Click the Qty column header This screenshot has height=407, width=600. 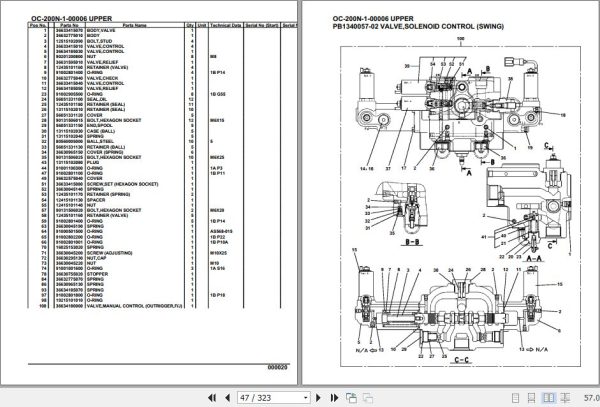(190, 25)
